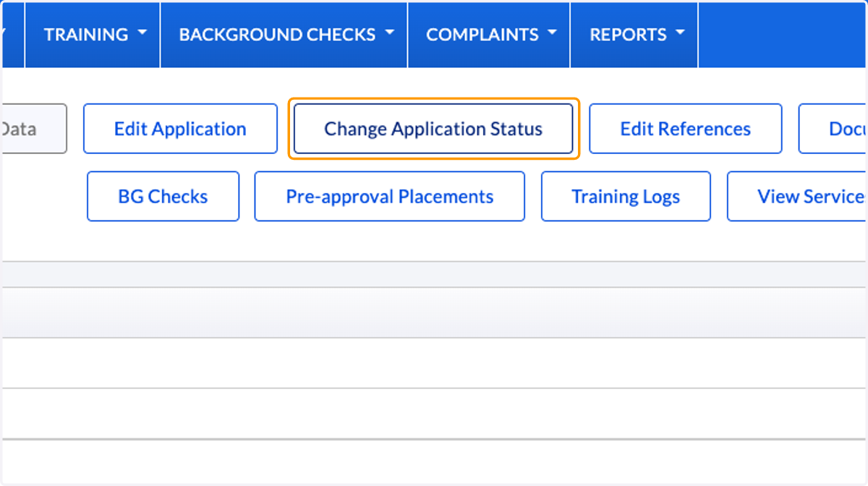Click the Edit Application button

click(x=180, y=129)
